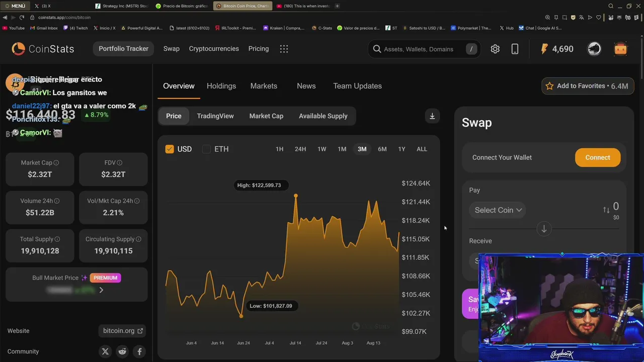Click the pay amount swap arrows icon
This screenshot has height=362, width=644.
tap(606, 210)
